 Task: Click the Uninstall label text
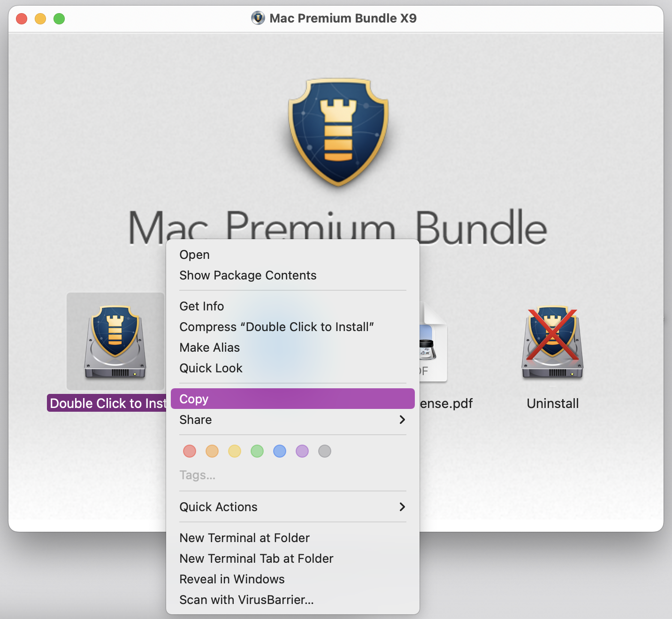[553, 403]
